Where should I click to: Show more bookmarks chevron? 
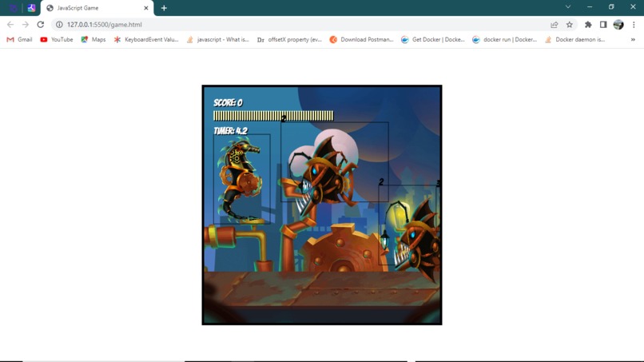633,39
